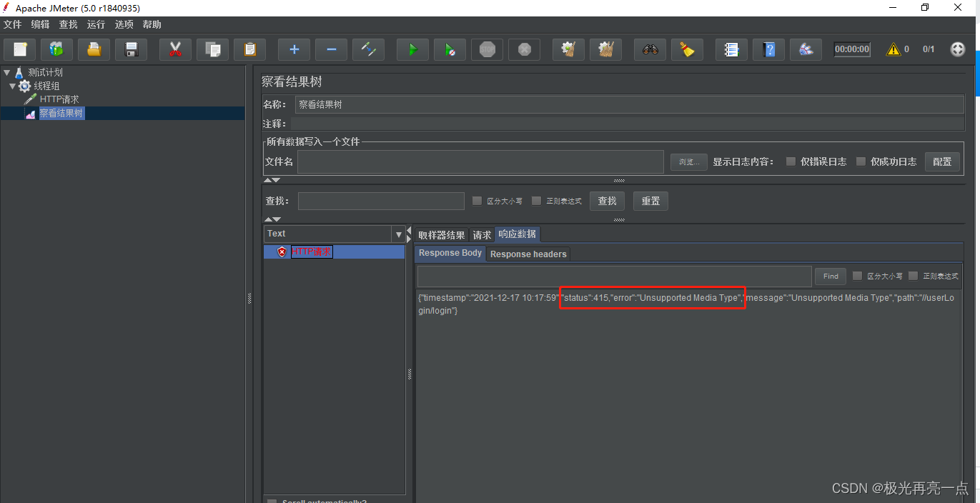Collapse all tree nodes with the minus icon

(331, 49)
